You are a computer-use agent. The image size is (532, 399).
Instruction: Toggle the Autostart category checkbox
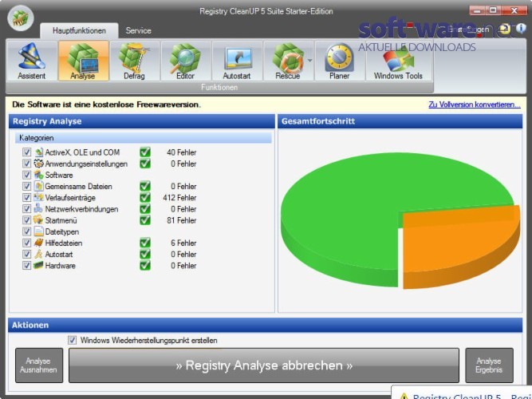coord(26,254)
